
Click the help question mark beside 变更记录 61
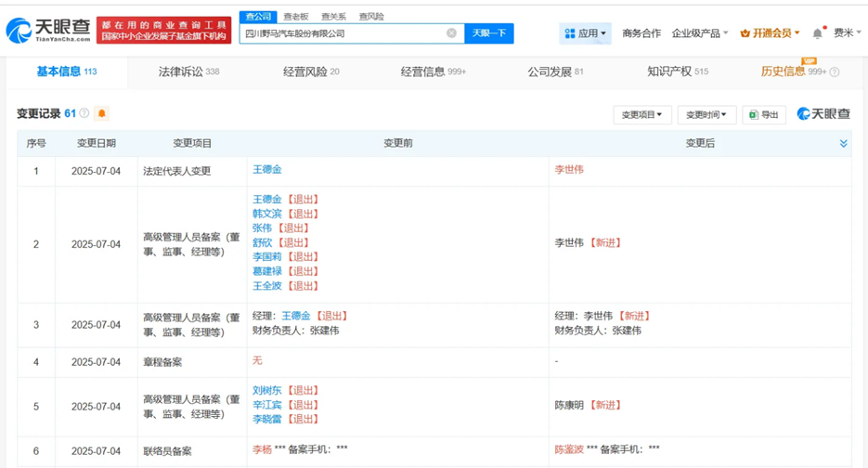click(84, 113)
